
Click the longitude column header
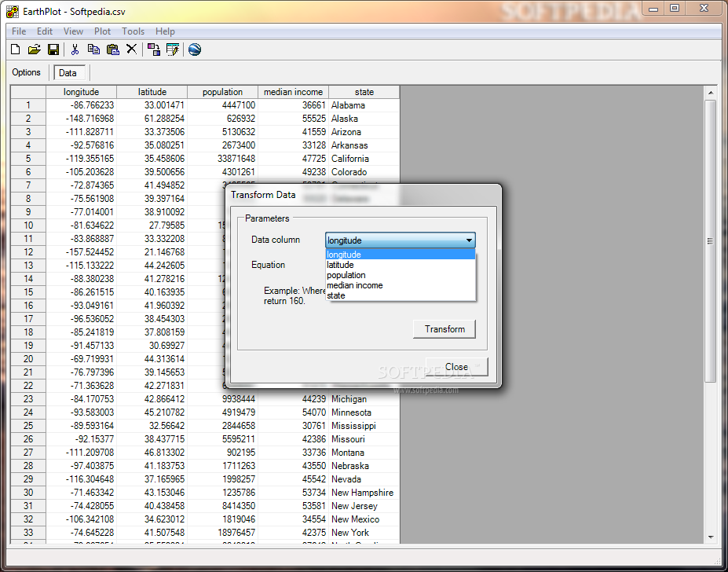81,92
